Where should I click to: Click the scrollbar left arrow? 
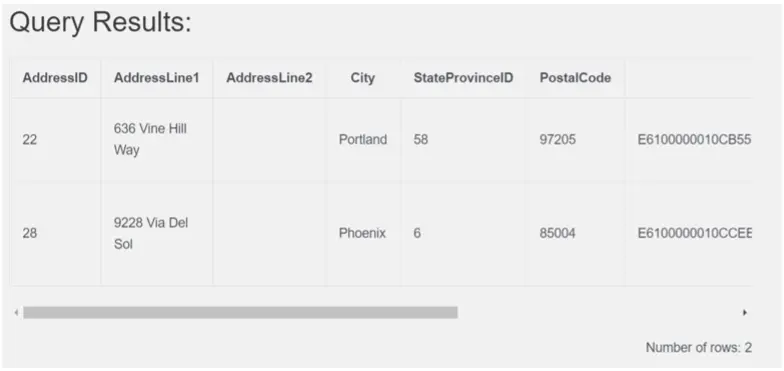pos(16,312)
